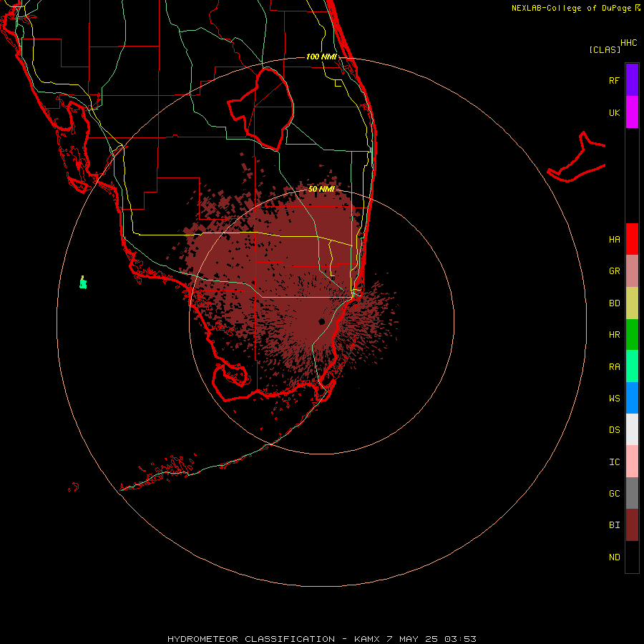Click the HR legend label
This screenshot has height=644, width=644.
614,335
